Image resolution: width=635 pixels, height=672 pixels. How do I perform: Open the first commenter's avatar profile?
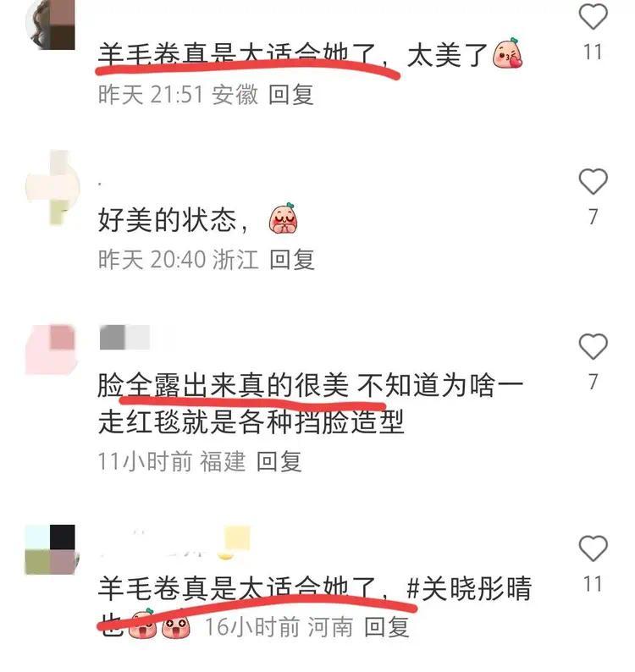coord(50,25)
